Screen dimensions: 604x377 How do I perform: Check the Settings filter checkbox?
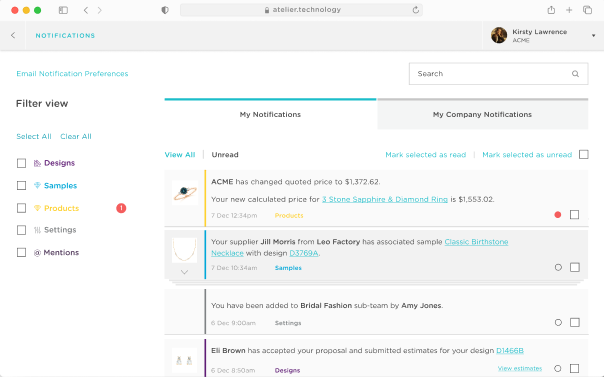pyautogui.click(x=22, y=230)
